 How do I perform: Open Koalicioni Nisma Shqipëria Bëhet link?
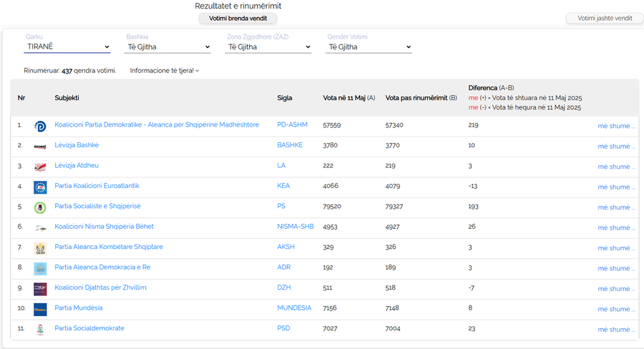104,226
